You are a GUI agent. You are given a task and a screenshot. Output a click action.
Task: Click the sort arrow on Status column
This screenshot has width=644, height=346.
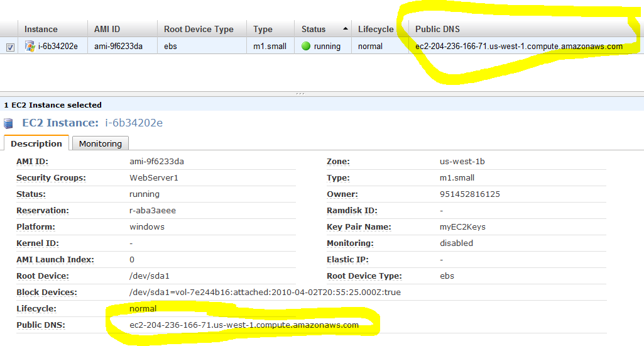click(346, 29)
